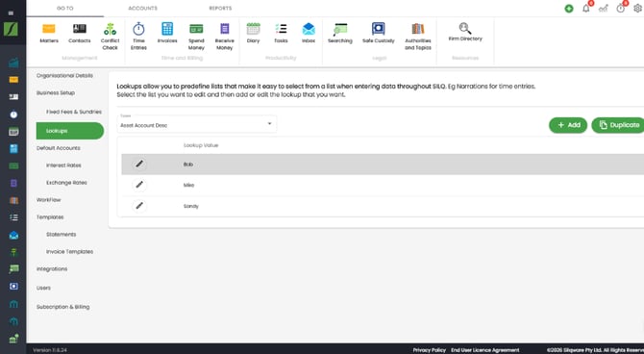Image resolution: width=644 pixels, height=354 pixels.
Task: Click tasks list icon in dark sidebar
Action: [x=13, y=217]
